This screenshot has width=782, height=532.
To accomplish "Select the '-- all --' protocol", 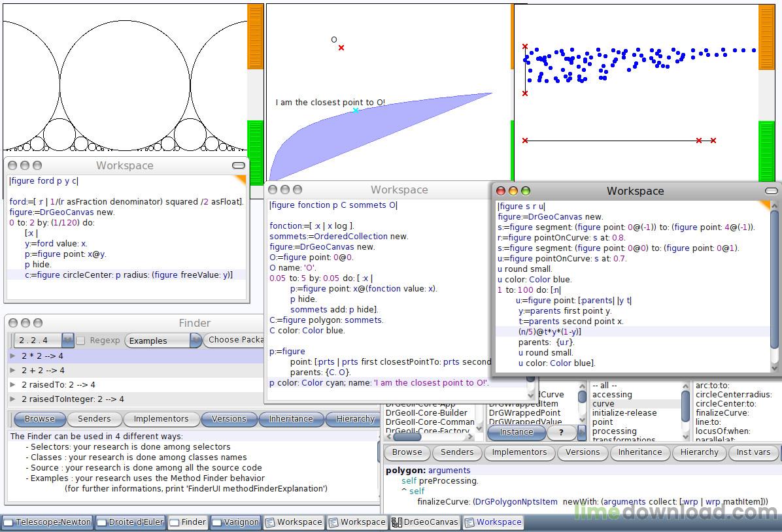I will point(604,386).
